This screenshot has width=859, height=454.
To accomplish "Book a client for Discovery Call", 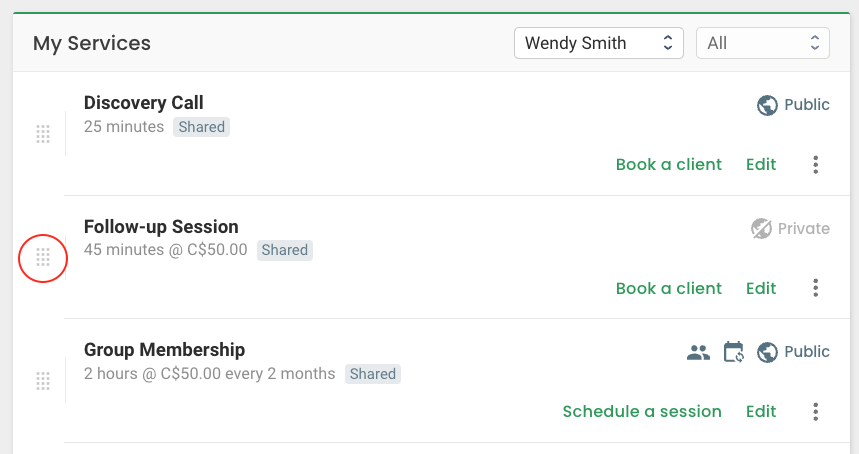I will pos(669,165).
